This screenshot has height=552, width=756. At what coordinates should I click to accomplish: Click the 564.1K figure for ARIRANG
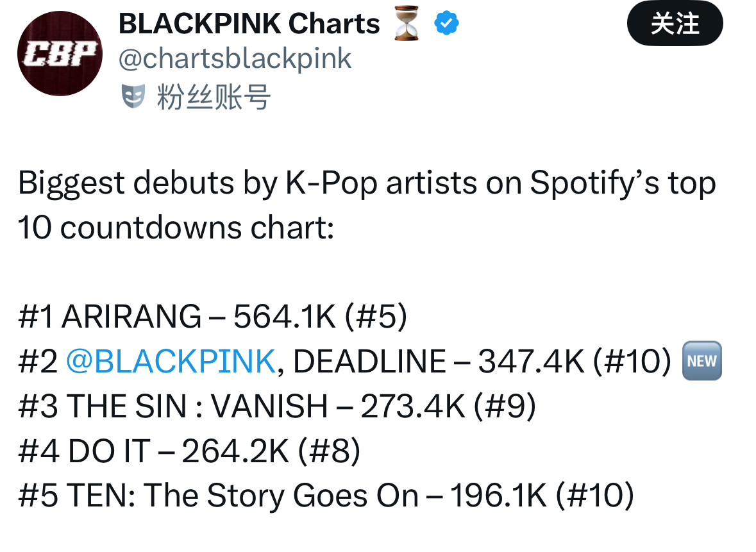[x=284, y=317]
